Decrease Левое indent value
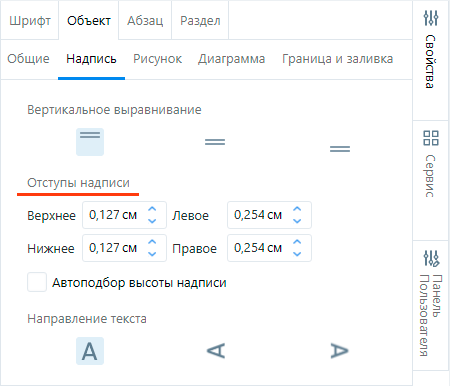This screenshot has width=450, height=386. (297, 221)
